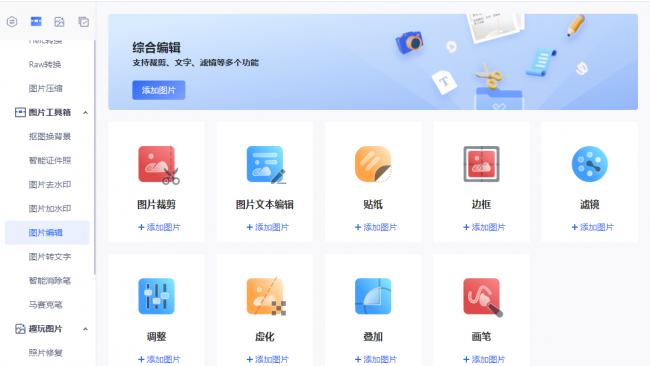
Task: Open 照片修复 in the sidebar
Action: [46, 353]
